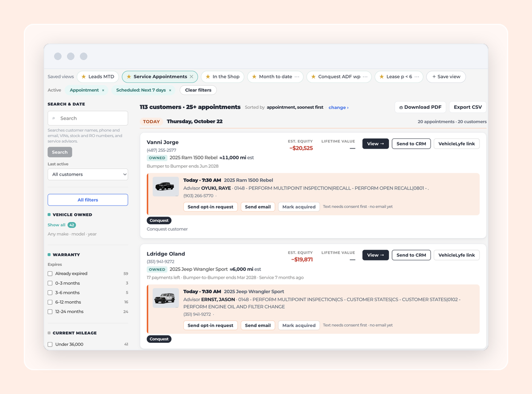Screen dimensions: 532x394
Task: Send email for Ram 1500 Rebel appointment
Action: click(x=258, y=207)
